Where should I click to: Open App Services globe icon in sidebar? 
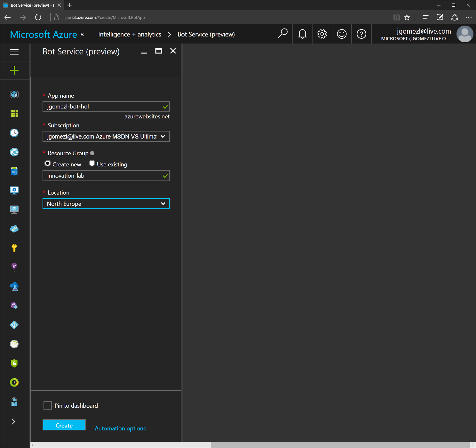tap(14, 152)
